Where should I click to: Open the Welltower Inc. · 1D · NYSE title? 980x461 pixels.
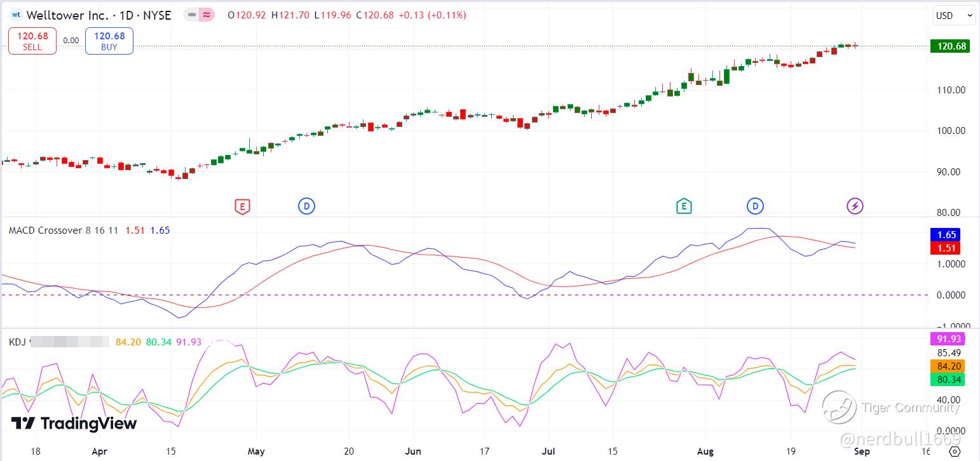pyautogui.click(x=99, y=15)
